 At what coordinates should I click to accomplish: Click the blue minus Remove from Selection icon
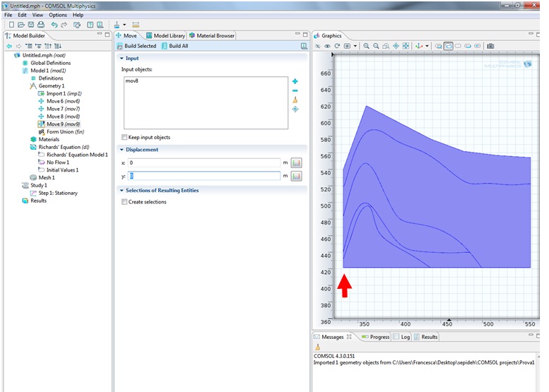295,90
